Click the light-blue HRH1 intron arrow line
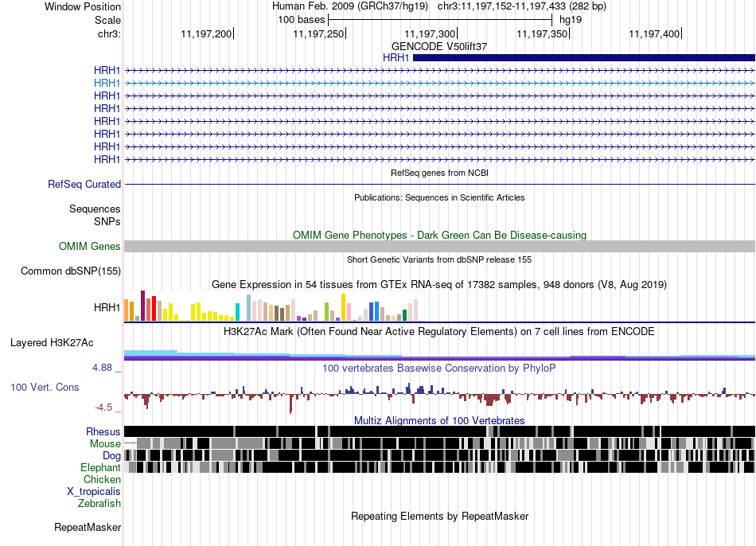 tap(439, 83)
